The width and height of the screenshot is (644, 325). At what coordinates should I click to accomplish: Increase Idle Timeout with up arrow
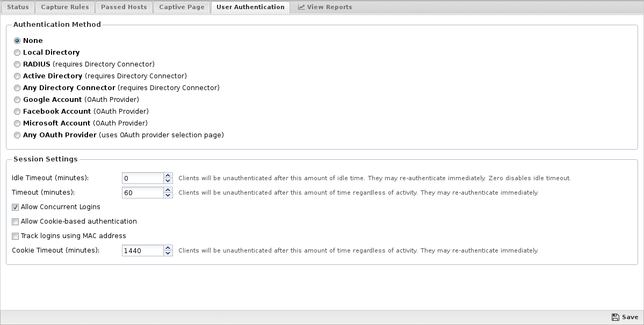click(168, 175)
